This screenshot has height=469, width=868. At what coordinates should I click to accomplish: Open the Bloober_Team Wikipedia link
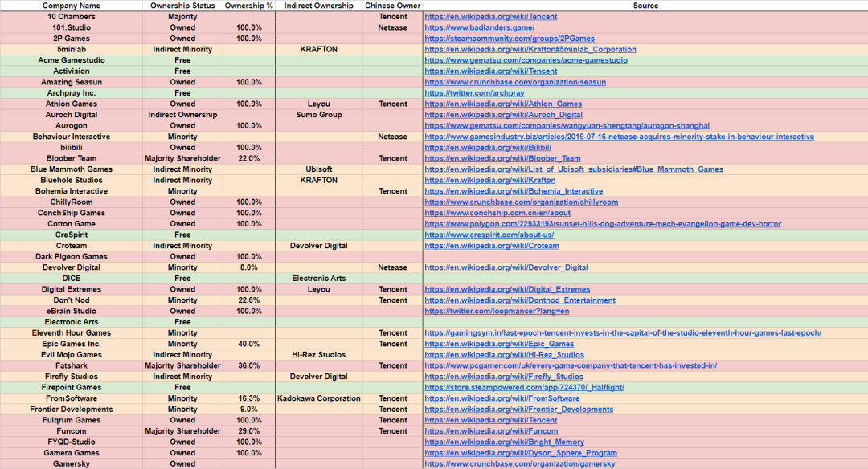click(502, 159)
